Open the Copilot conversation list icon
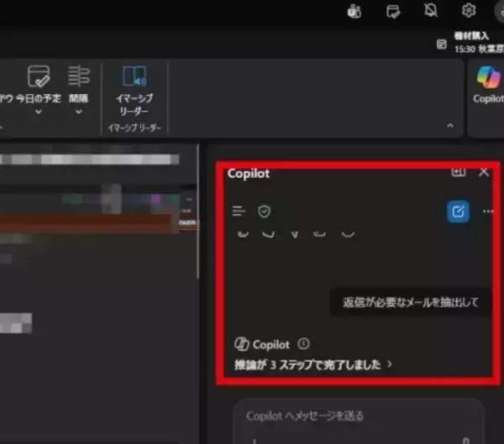Screen dimensions: 504x444 (x=239, y=211)
